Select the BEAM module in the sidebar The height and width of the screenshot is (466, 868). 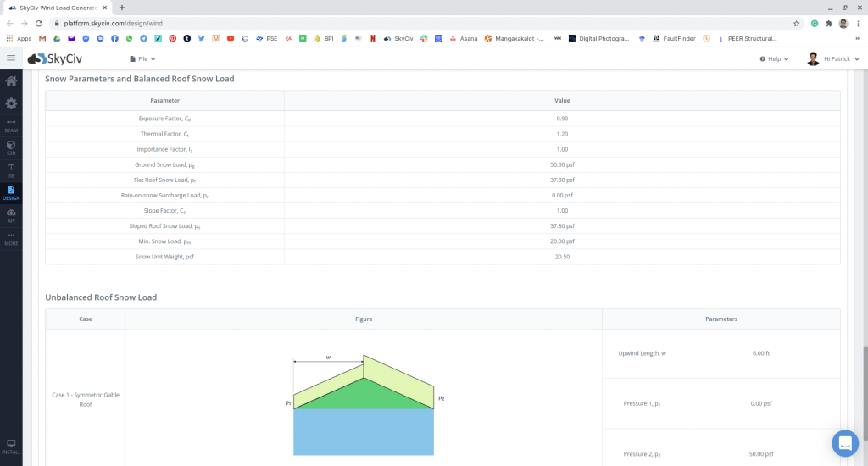[11, 125]
